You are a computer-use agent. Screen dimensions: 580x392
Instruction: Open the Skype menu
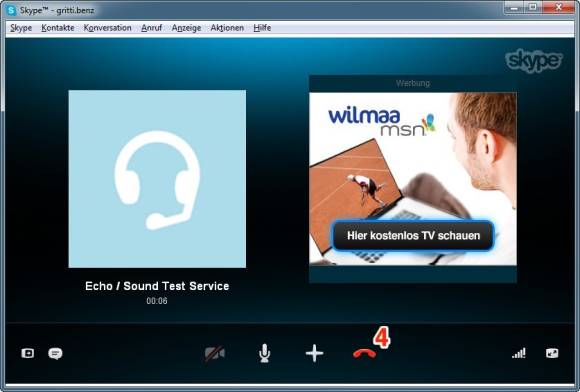point(21,28)
